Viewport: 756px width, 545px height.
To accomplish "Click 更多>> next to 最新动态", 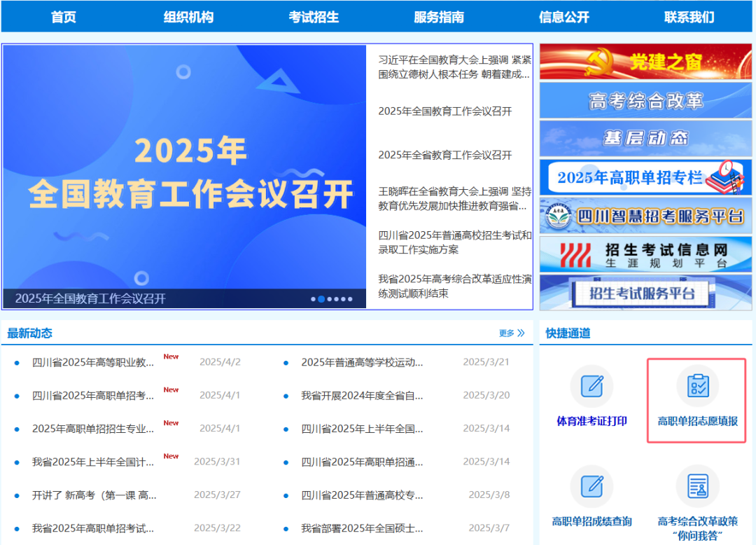I will pyautogui.click(x=513, y=333).
